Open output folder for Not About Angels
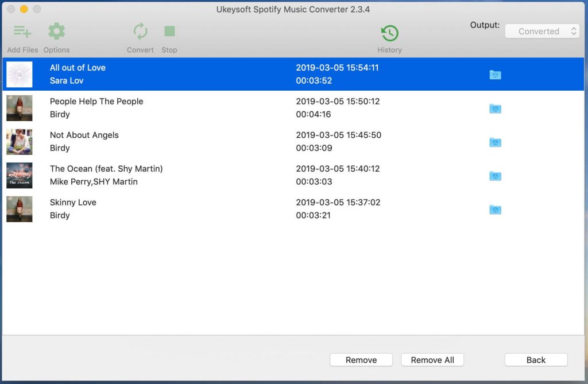Screen dimensions: 588x384 495,142
